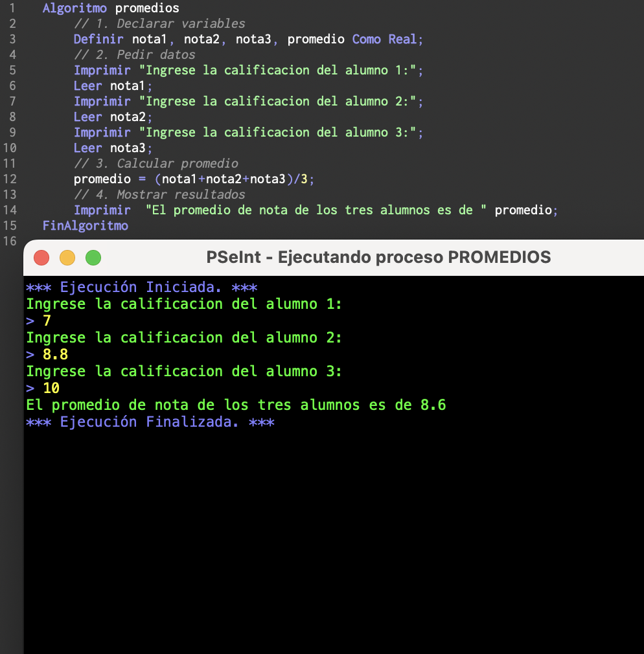Click the entered value '10' in console
This screenshot has width=644, height=654.
coord(51,388)
